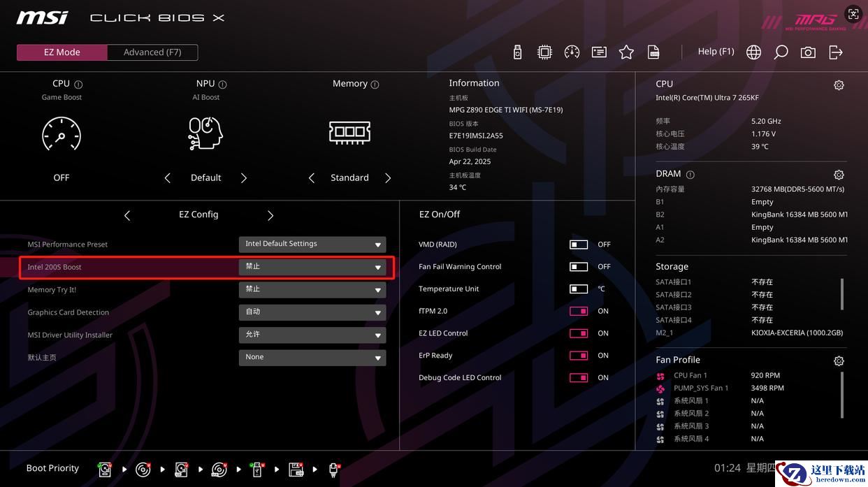Click the '920 RPM' CPU fan value
The image size is (868, 487).
click(x=765, y=376)
